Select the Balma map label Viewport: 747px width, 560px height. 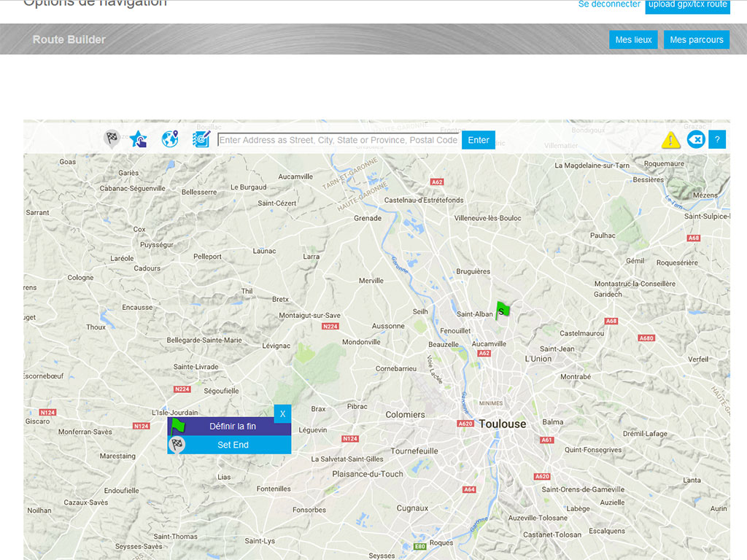click(x=553, y=422)
